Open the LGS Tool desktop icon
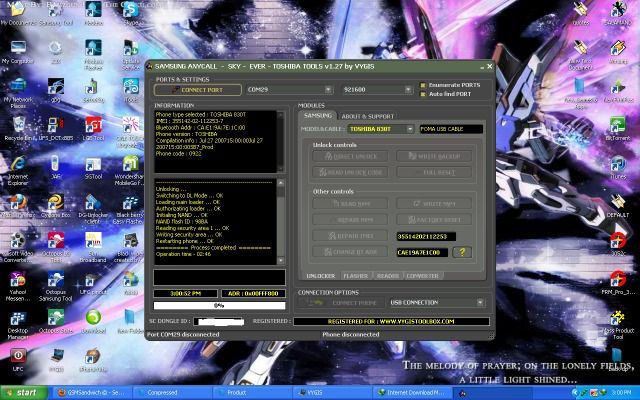The height and width of the screenshot is (400, 640). [x=93, y=129]
